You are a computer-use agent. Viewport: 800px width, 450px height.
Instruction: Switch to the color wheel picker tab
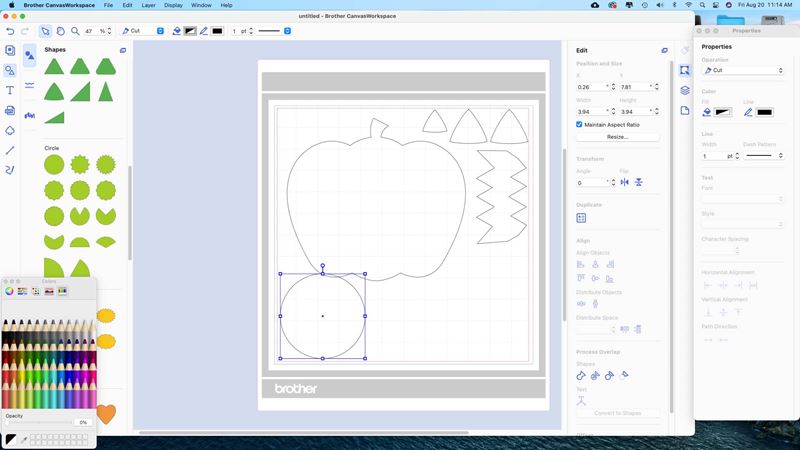pyautogui.click(x=9, y=291)
